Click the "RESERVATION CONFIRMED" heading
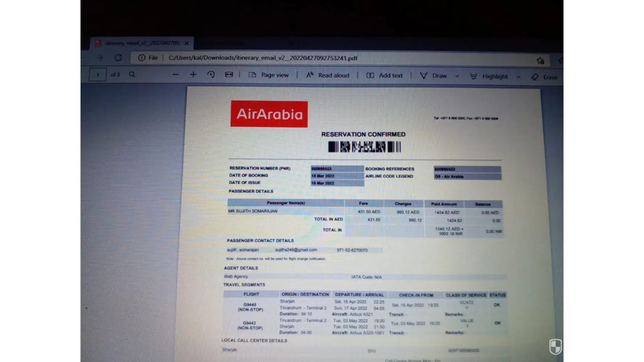 pos(363,134)
